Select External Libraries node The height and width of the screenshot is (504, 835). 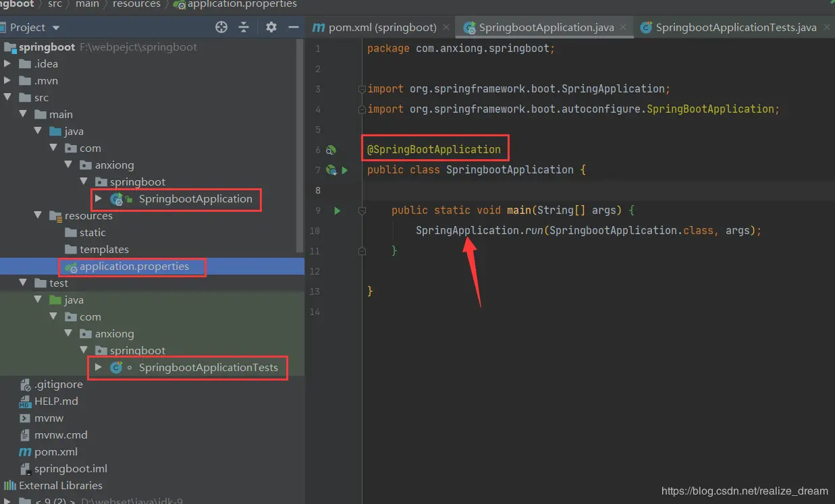click(61, 486)
